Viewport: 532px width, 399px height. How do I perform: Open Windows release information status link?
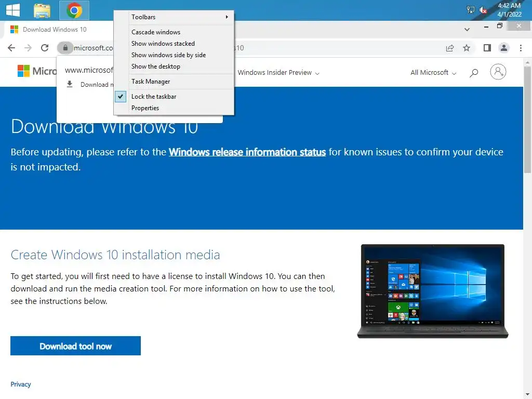(247, 152)
